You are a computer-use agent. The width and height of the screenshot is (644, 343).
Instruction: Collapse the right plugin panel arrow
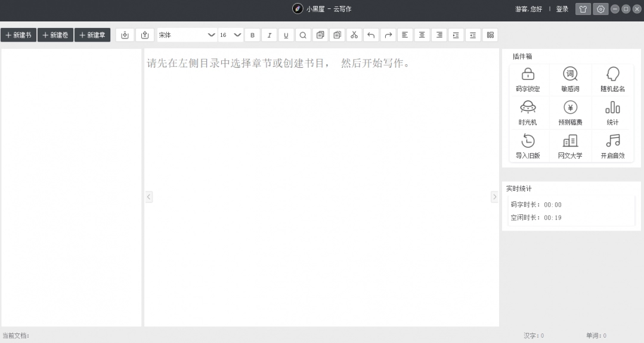click(494, 197)
